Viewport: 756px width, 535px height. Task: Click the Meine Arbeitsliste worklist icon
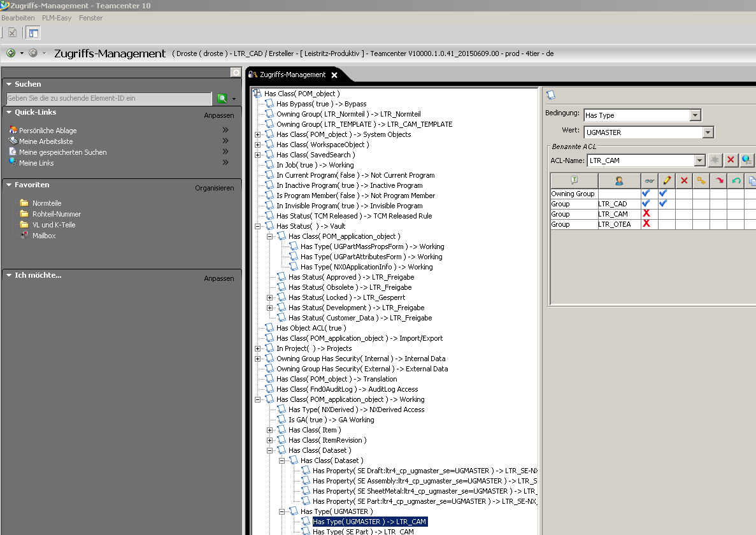click(13, 141)
